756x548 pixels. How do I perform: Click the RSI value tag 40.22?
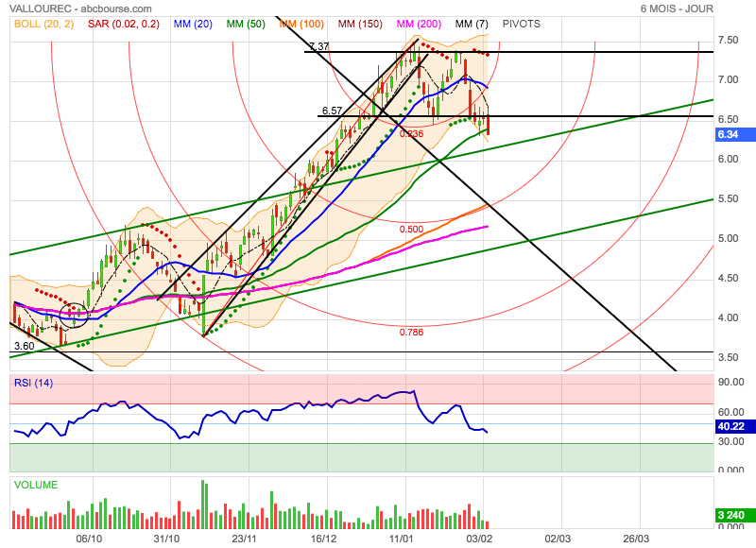(736, 426)
